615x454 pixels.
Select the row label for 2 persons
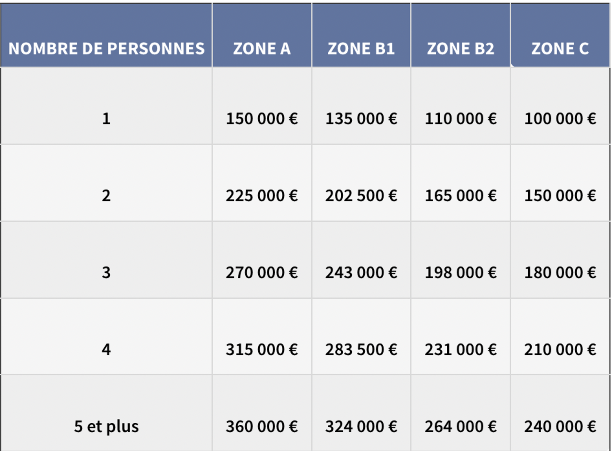106,196
